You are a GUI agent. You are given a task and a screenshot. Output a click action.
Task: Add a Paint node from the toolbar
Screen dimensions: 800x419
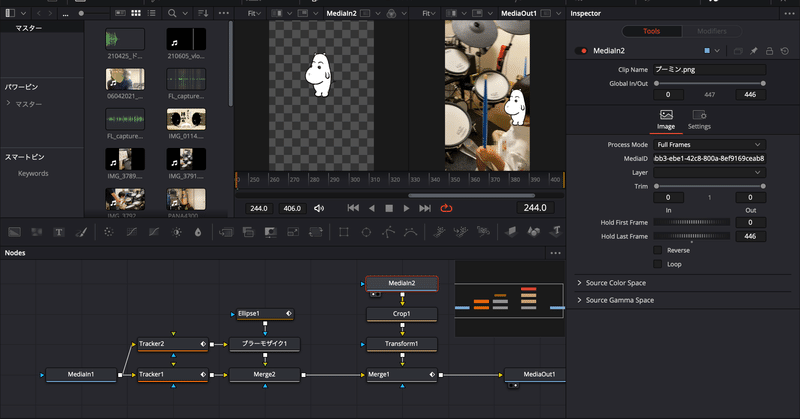81,232
